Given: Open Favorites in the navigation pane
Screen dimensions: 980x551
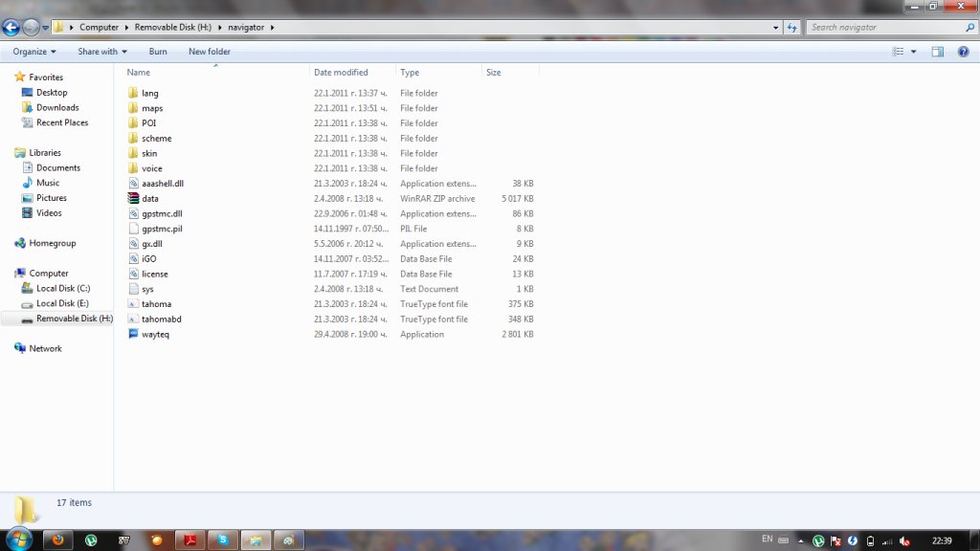Looking at the screenshot, I should click(46, 77).
